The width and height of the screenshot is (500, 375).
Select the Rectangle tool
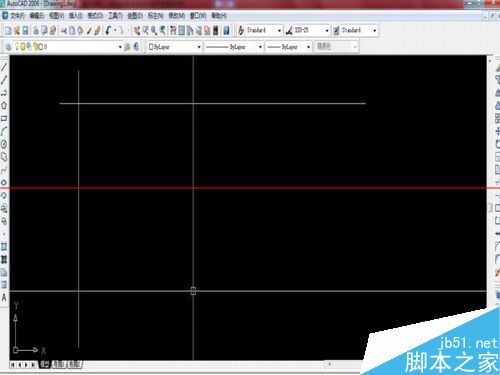click(x=4, y=118)
